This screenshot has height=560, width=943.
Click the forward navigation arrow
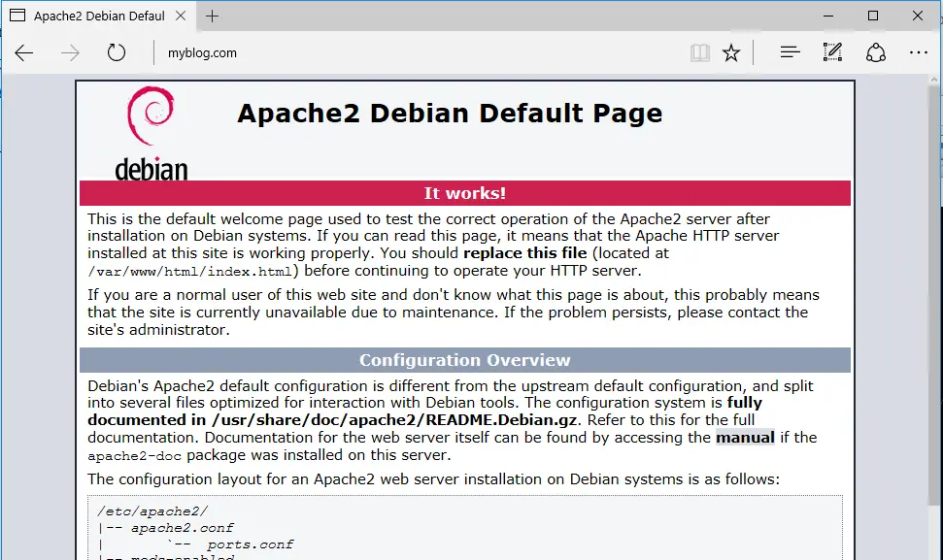click(x=70, y=52)
